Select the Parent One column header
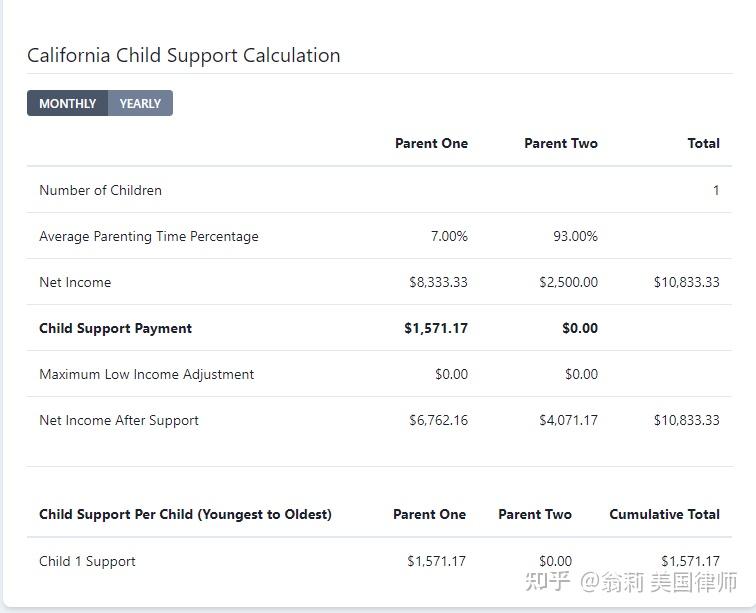 click(x=432, y=143)
